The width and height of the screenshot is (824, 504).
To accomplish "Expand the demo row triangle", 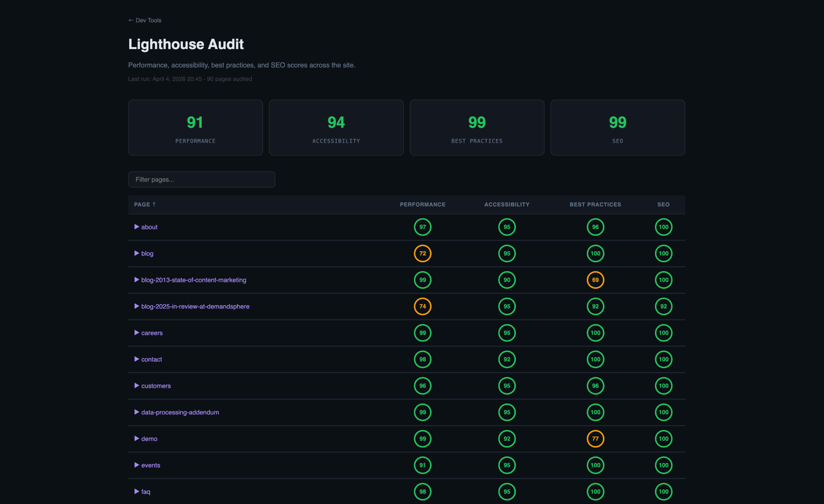I will click(136, 439).
